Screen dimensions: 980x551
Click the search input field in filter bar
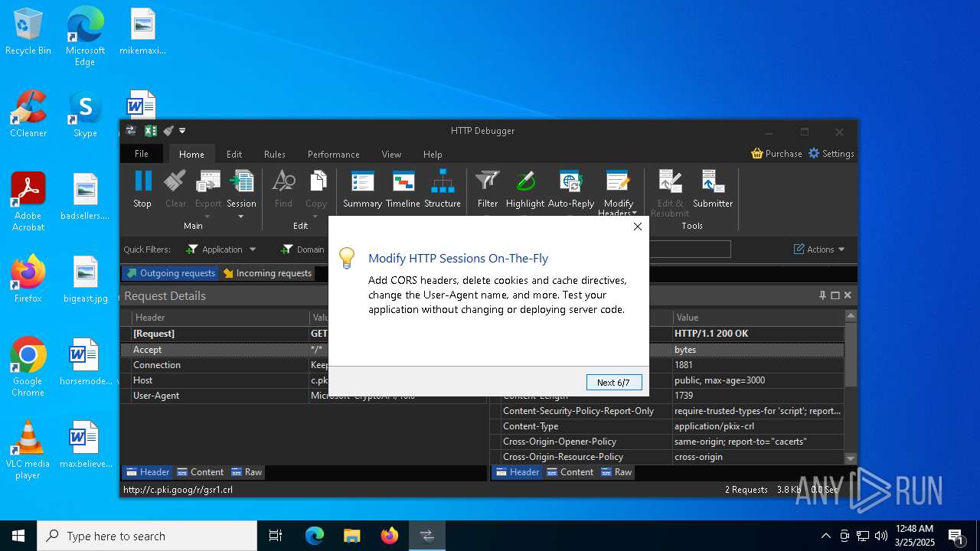point(689,249)
